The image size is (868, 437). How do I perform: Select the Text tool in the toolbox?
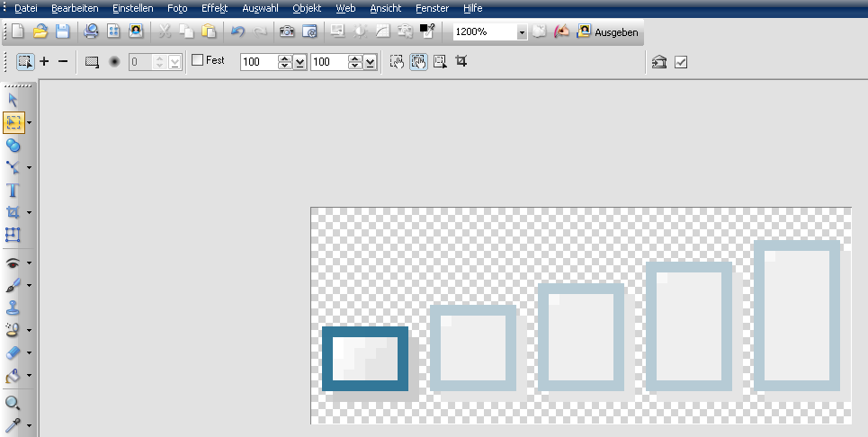click(13, 190)
